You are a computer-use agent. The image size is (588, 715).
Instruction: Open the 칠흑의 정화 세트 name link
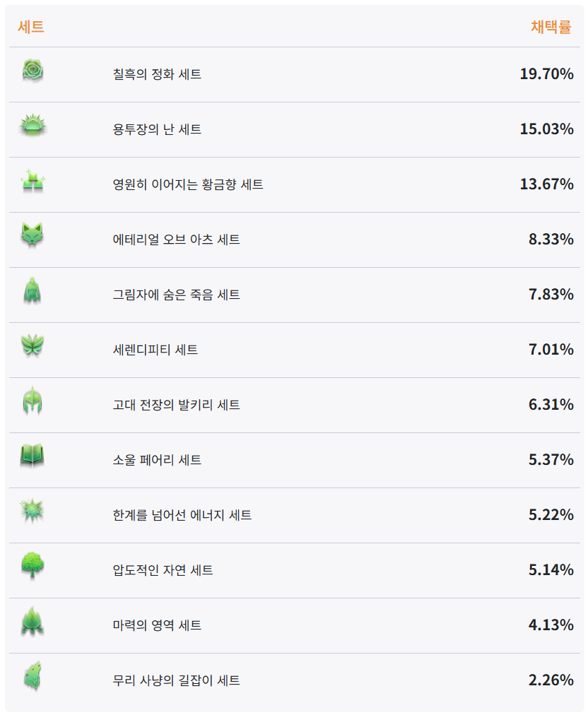point(157,74)
